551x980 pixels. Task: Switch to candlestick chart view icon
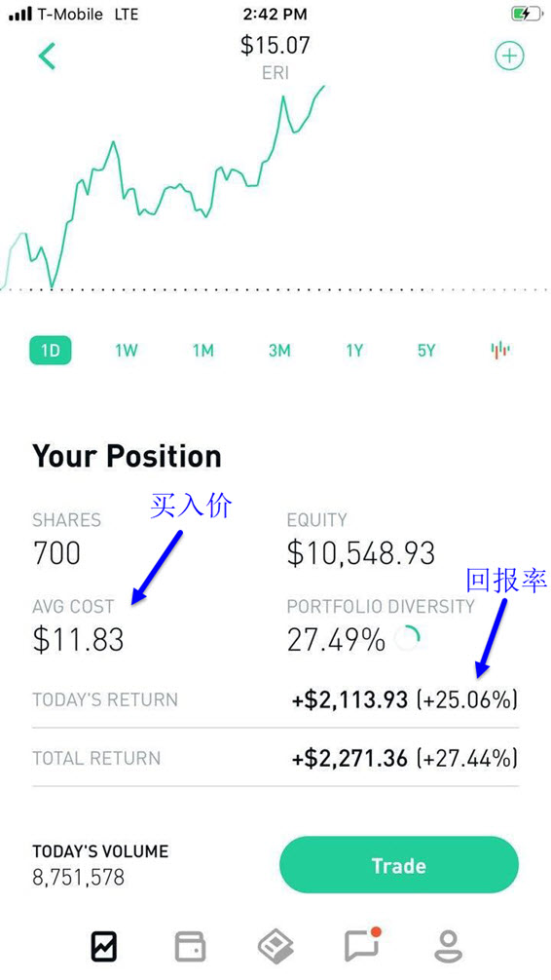tap(500, 350)
